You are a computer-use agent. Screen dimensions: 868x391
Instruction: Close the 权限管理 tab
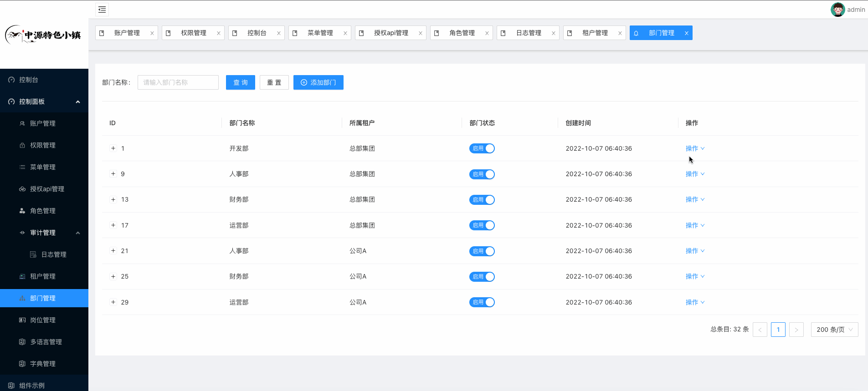(x=219, y=33)
